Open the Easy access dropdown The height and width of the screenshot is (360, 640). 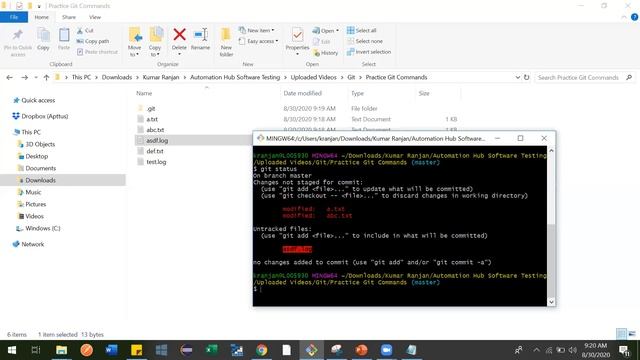(x=258, y=41)
